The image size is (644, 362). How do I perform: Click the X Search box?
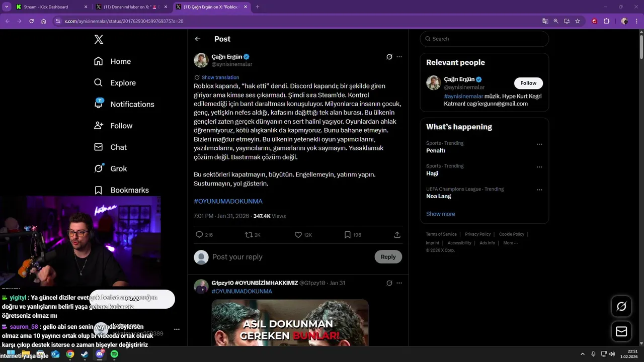(485, 39)
